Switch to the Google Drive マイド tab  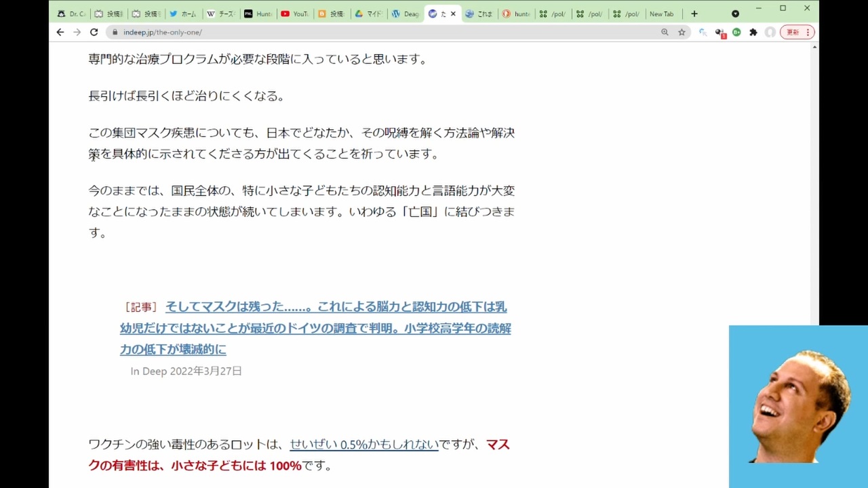[368, 14]
